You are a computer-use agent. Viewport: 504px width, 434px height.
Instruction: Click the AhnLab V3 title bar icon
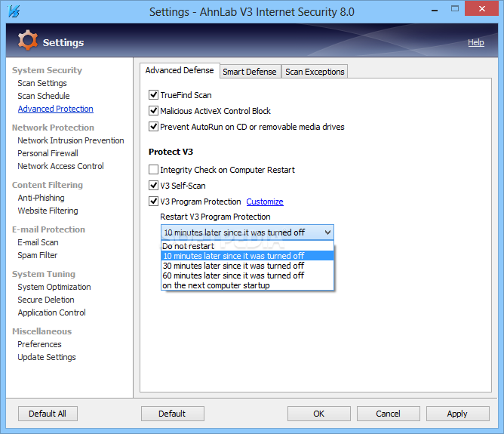tap(12, 12)
